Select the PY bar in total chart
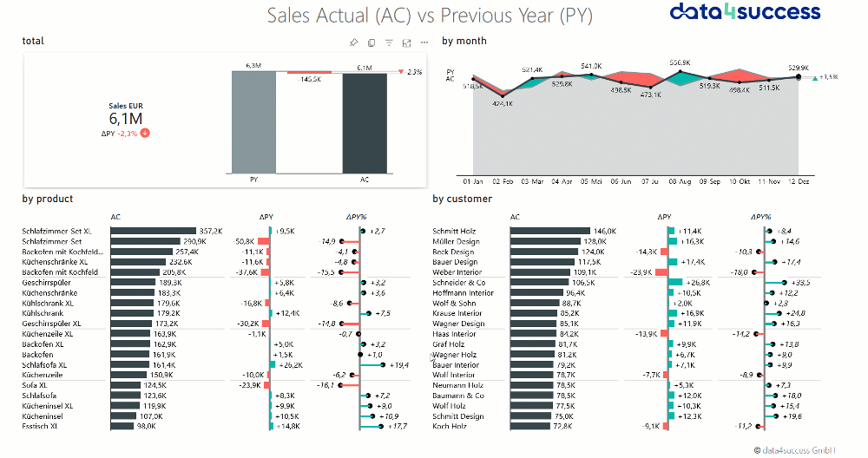 point(253,121)
